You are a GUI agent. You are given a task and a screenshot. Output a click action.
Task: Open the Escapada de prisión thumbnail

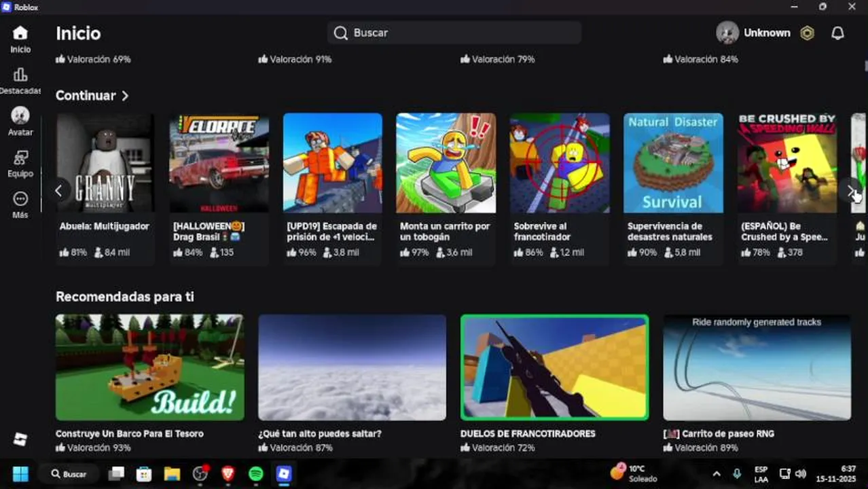pos(333,163)
